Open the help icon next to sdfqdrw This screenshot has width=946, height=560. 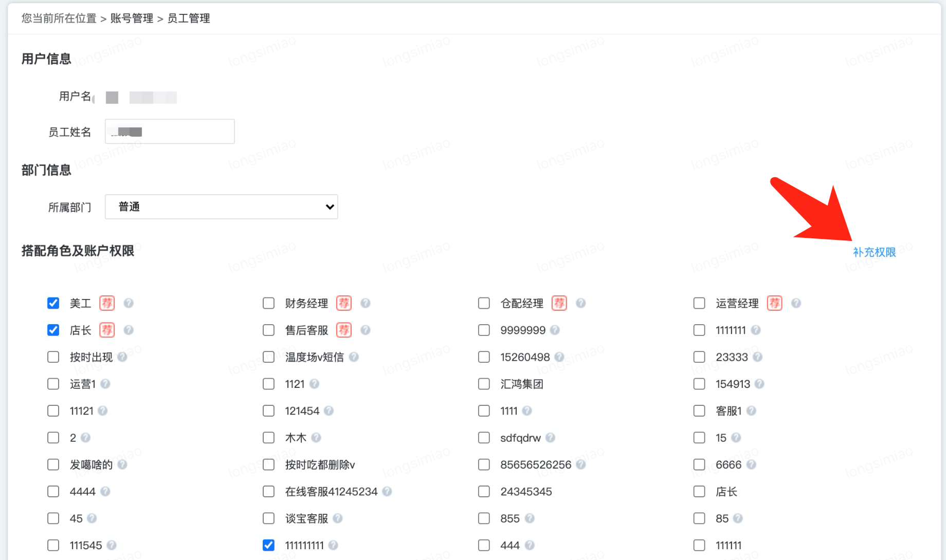(551, 438)
